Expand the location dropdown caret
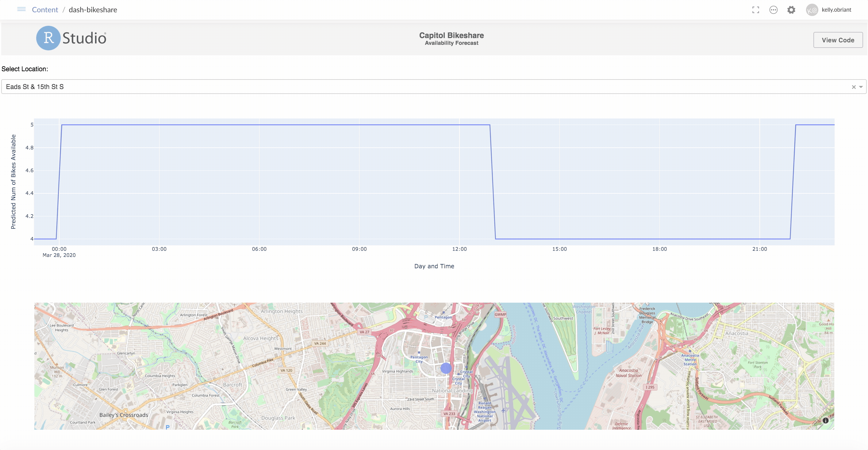Screen dimensions: 868x450 860,87
